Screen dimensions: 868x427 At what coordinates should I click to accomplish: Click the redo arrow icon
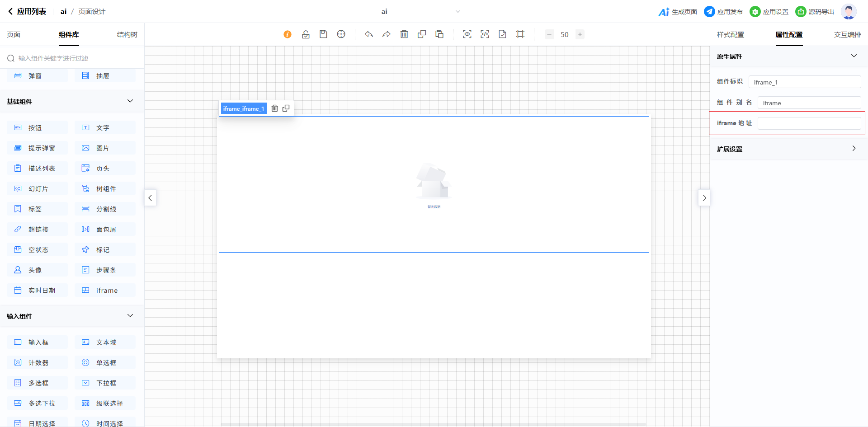tap(387, 34)
